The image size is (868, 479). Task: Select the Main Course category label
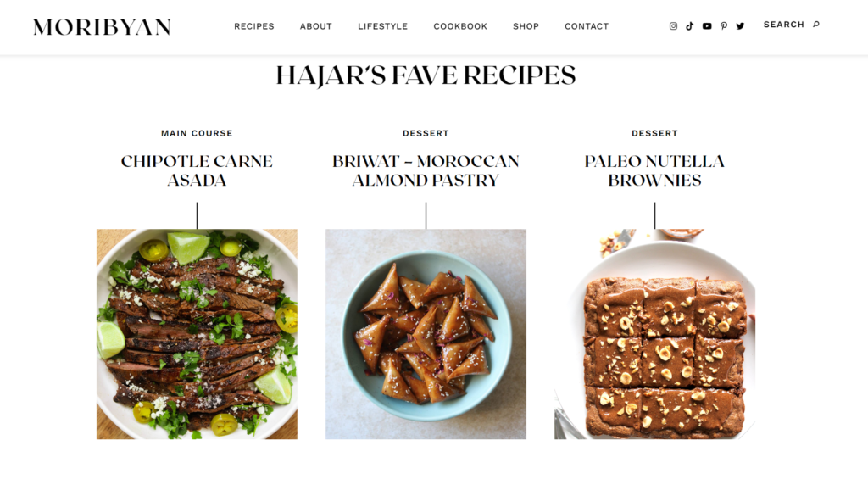coord(197,133)
